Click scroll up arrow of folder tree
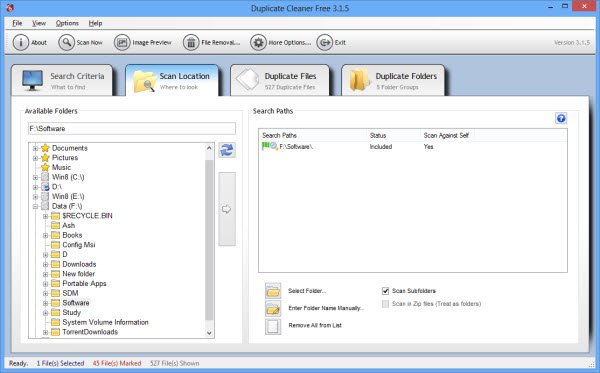 coord(209,148)
